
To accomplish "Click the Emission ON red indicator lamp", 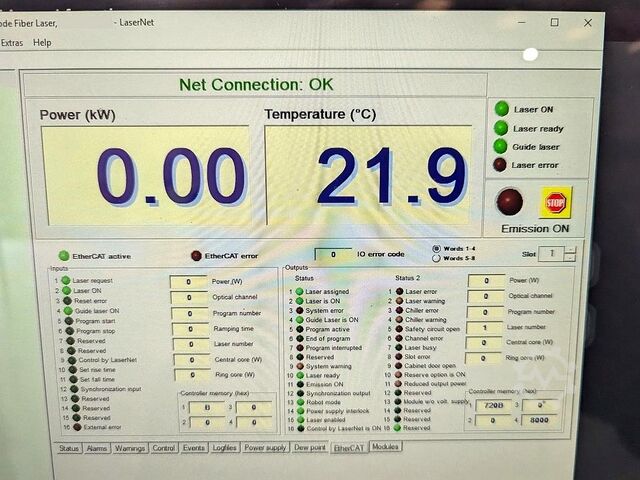I will point(510,202).
